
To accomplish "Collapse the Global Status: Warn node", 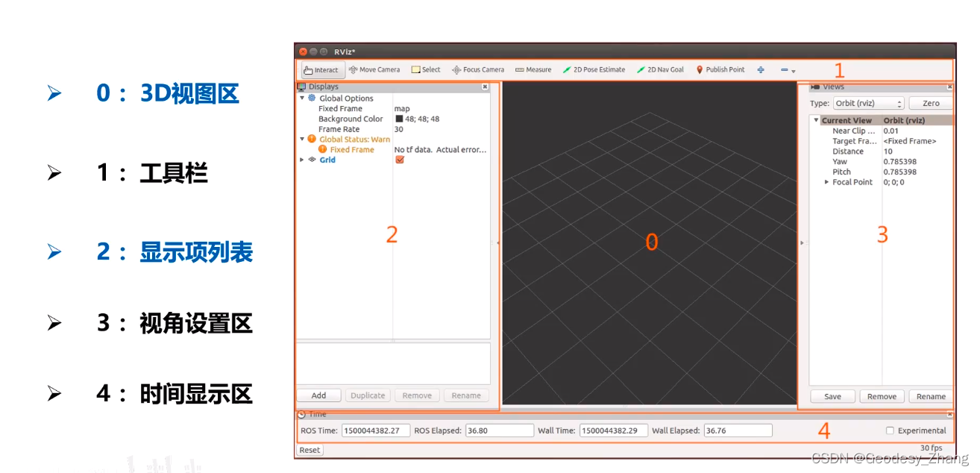I will [x=302, y=139].
